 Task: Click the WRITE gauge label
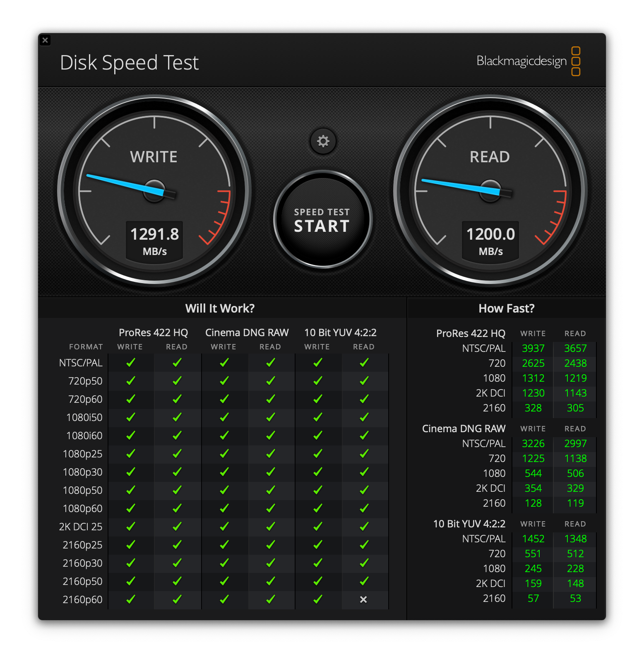coord(154,157)
